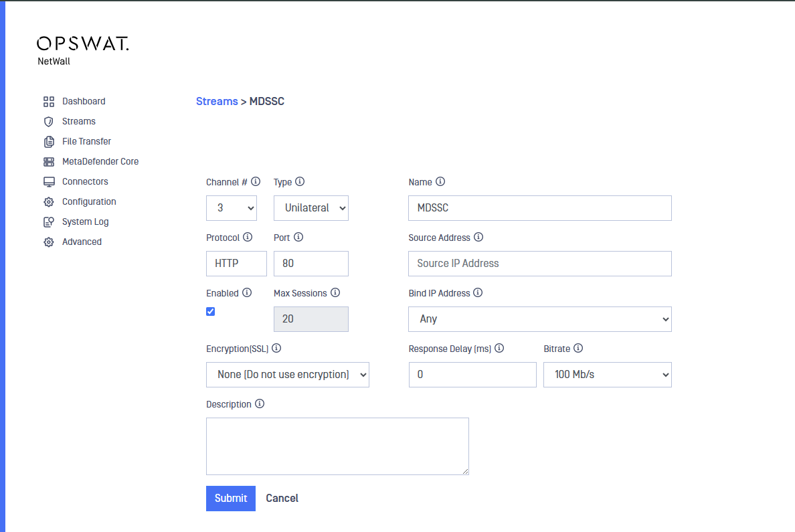
Task: Click the OPSWAT logo
Action: coord(82,43)
